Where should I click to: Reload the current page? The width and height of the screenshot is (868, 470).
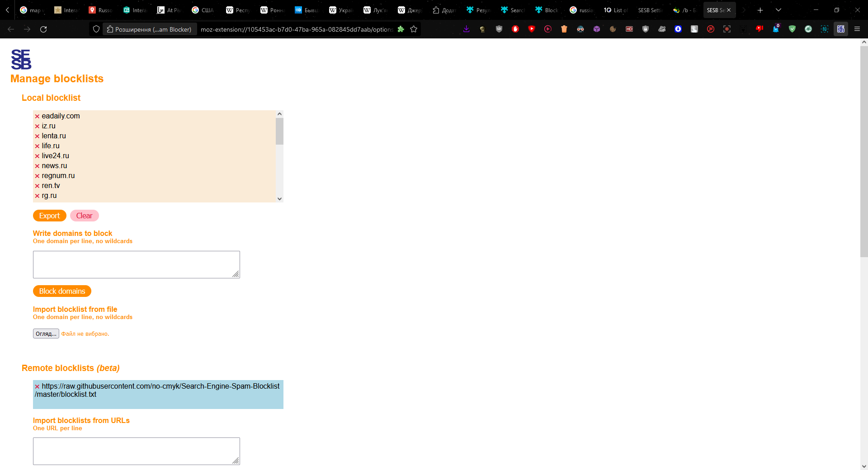click(43, 29)
